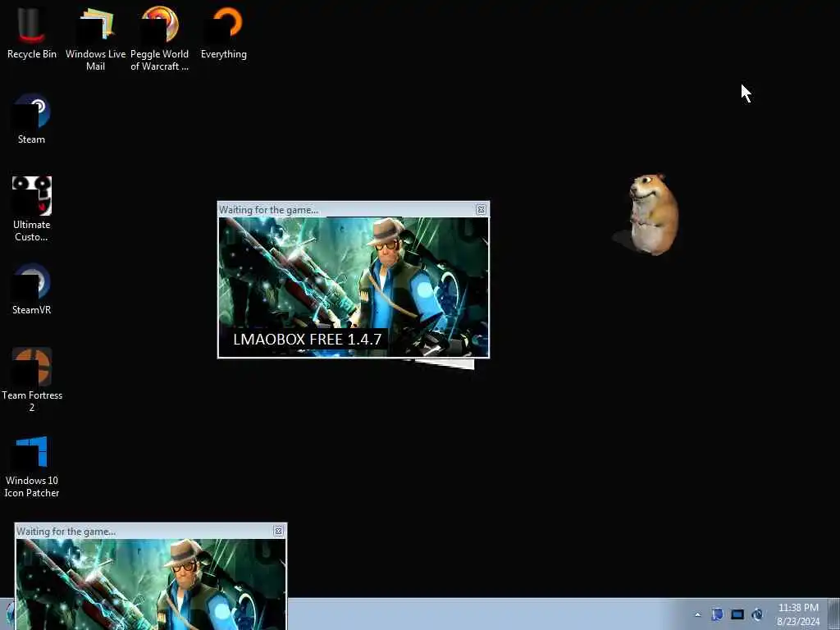The width and height of the screenshot is (840, 630).
Task: Select the Ultimate Custom Night shortcut
Action: pyautogui.click(x=32, y=209)
